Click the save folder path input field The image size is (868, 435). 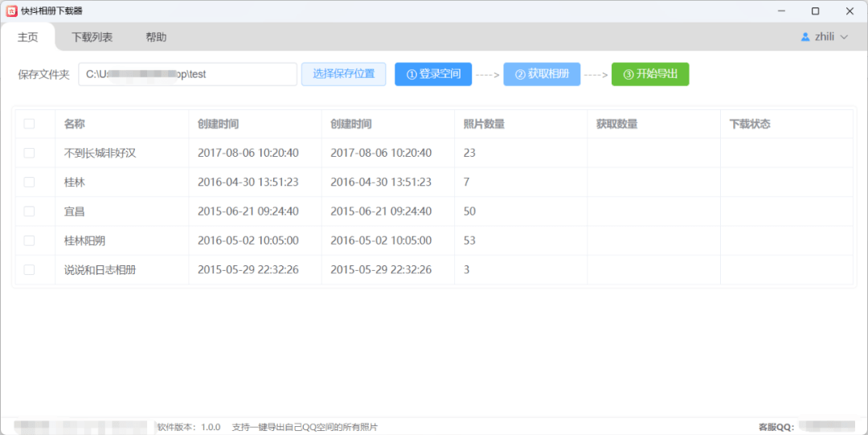coord(187,74)
